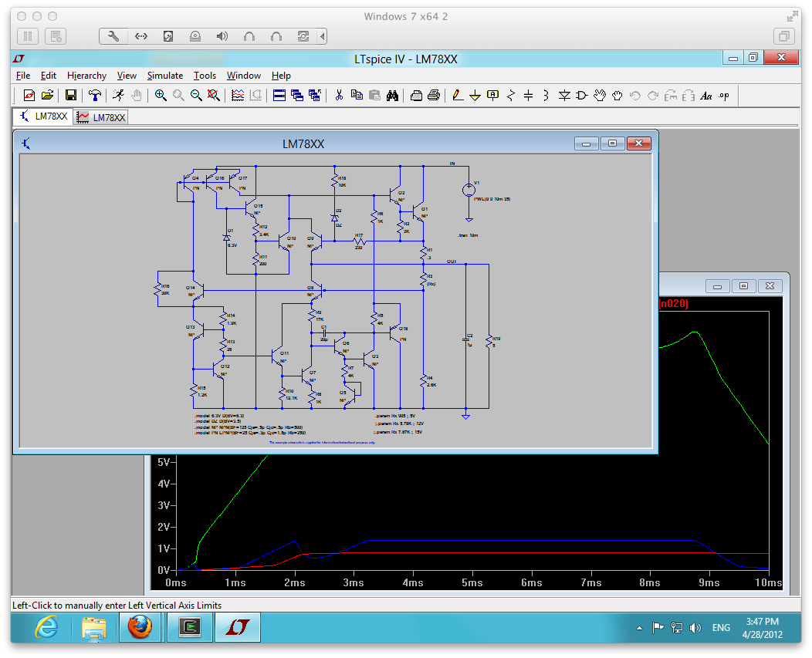812x658 pixels.
Task: Open the Hierarchy menu
Action: click(86, 76)
